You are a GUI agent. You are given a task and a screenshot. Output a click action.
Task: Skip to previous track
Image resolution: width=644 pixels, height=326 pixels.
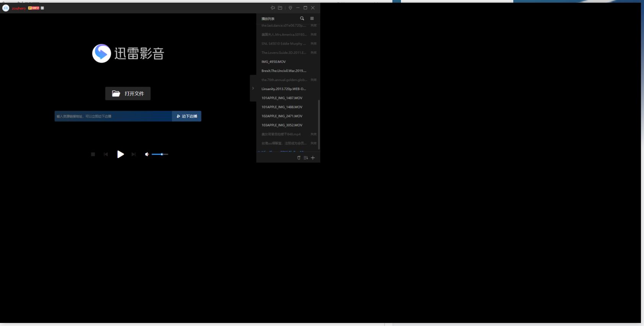pos(106,154)
